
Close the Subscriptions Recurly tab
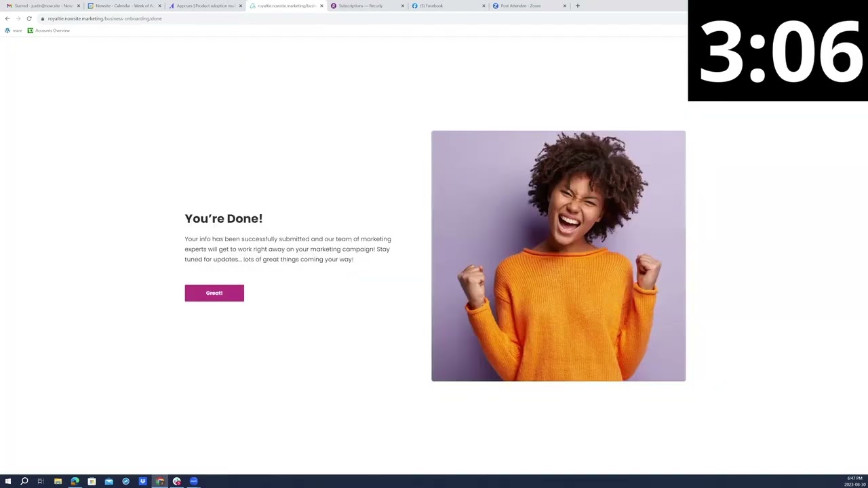pos(402,5)
